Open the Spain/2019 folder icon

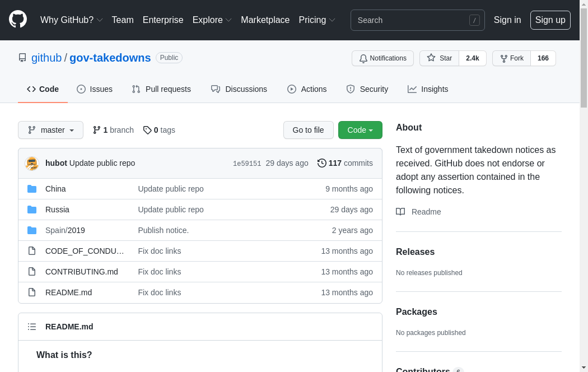point(32,230)
